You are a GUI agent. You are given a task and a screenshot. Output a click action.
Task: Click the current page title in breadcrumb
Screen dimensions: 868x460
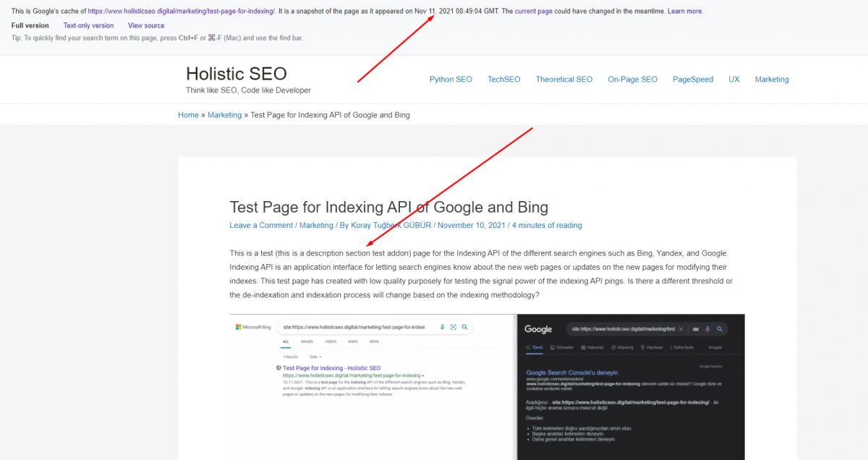click(x=330, y=115)
